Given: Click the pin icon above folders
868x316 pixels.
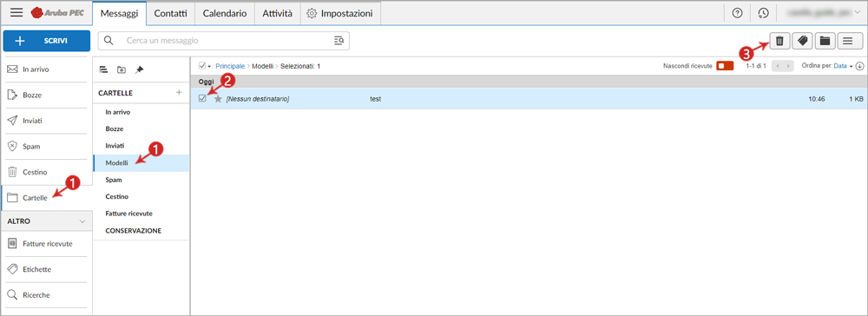Looking at the screenshot, I should point(140,69).
